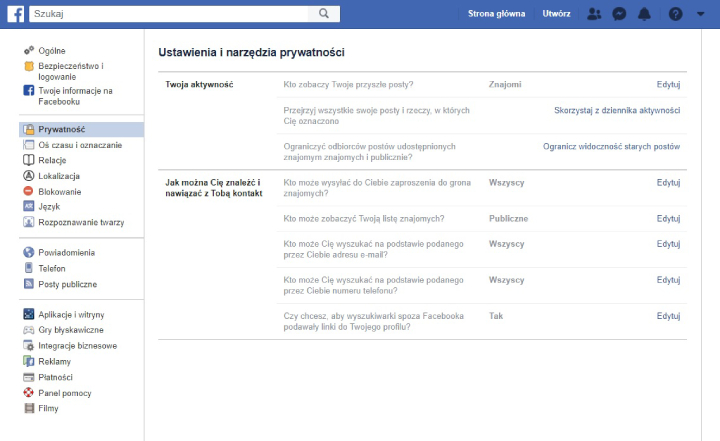Click the search magnifier button
This screenshot has width=720, height=441.
point(324,14)
